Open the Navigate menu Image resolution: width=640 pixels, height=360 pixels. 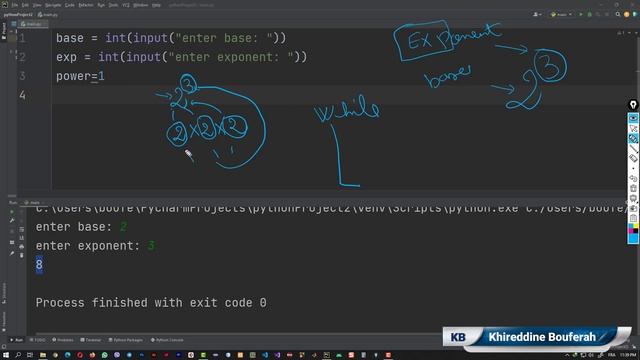coord(53,5)
